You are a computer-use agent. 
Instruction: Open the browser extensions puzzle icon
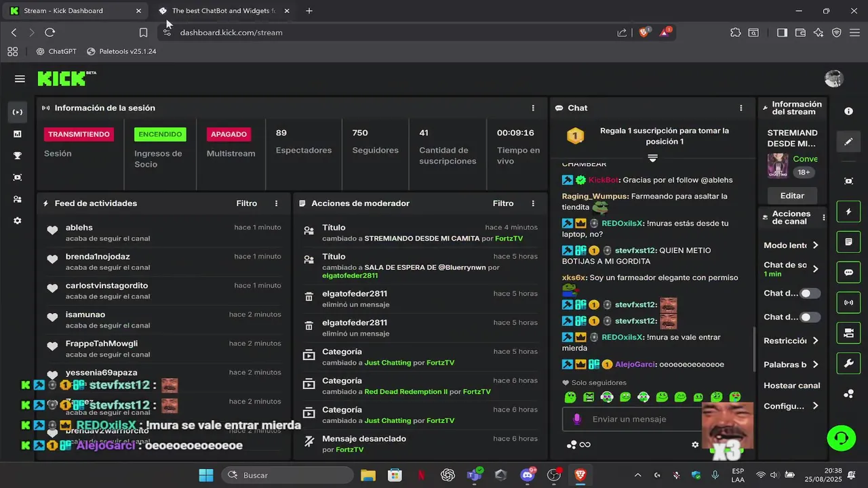click(735, 32)
